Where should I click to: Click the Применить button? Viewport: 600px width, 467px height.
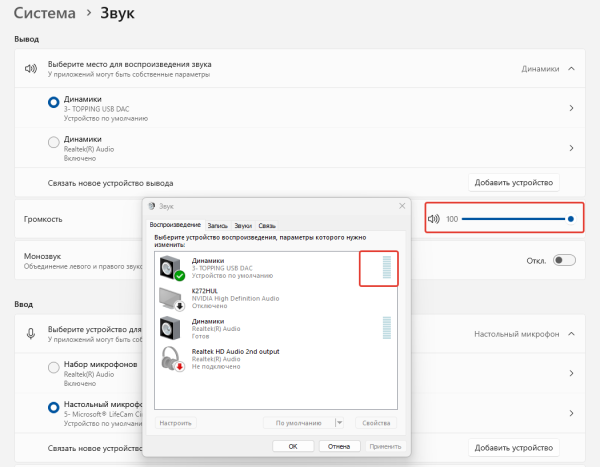pos(385,446)
